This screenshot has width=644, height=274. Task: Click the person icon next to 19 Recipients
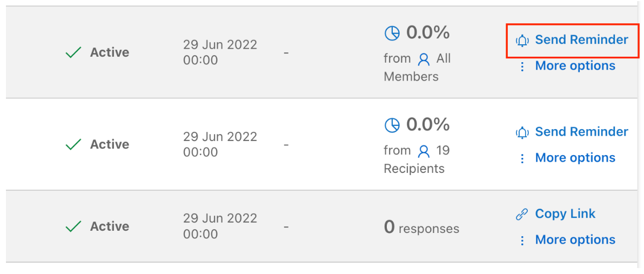[424, 152]
